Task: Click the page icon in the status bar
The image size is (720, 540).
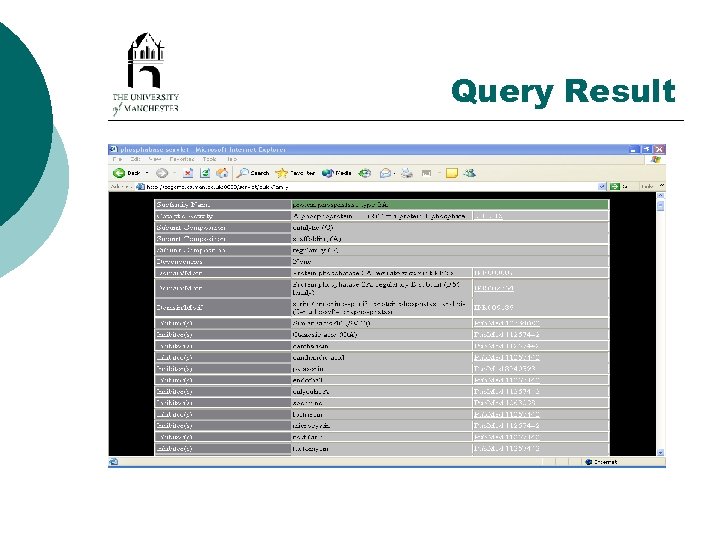Action: tap(114, 462)
